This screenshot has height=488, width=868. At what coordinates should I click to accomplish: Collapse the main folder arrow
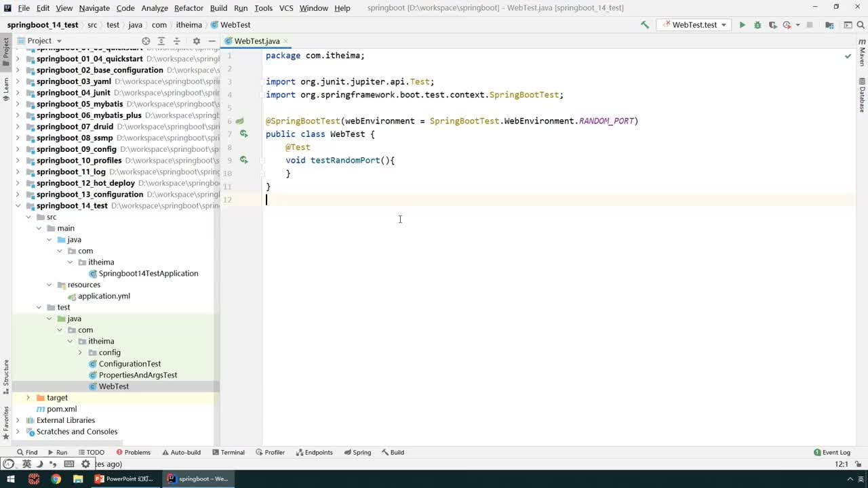coord(39,228)
